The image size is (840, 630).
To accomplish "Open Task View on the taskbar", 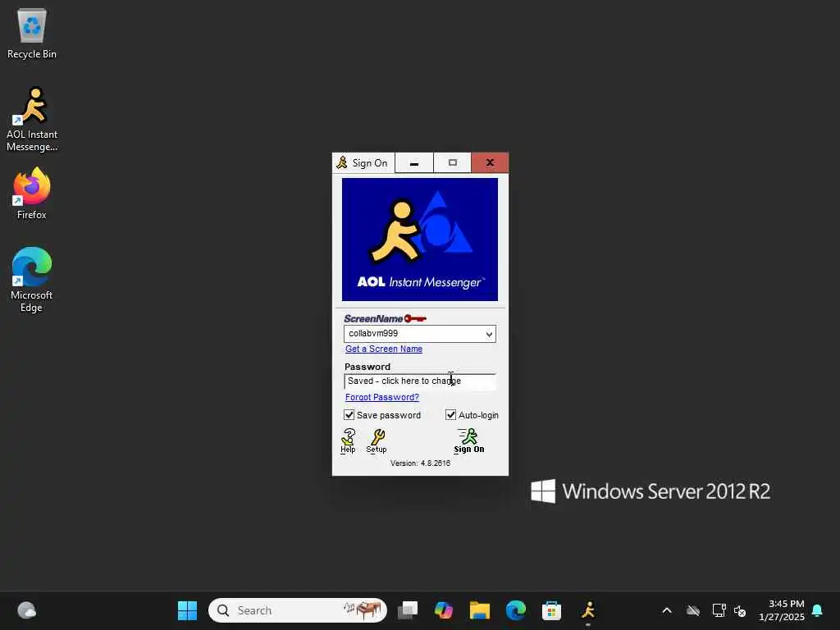I will (x=408, y=610).
